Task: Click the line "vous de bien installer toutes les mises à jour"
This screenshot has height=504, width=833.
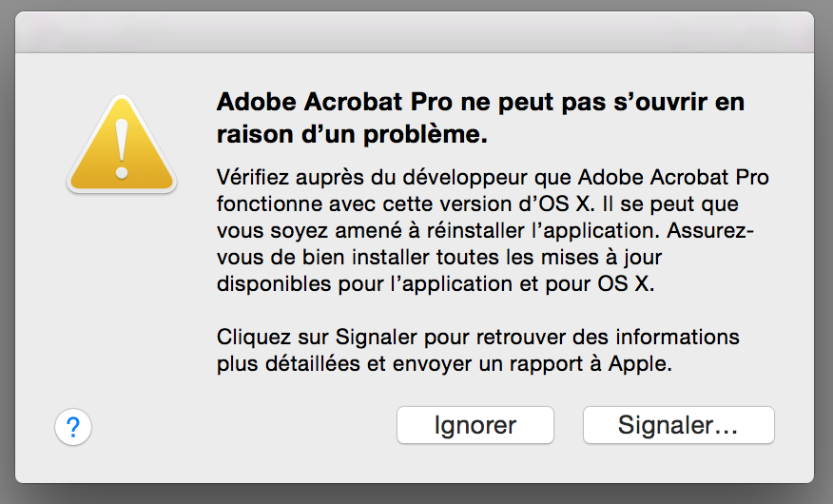Action: pyautogui.click(x=439, y=257)
